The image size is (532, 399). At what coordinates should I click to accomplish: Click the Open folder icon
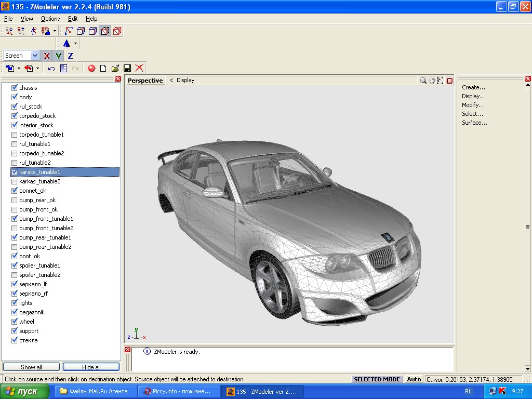coord(115,68)
